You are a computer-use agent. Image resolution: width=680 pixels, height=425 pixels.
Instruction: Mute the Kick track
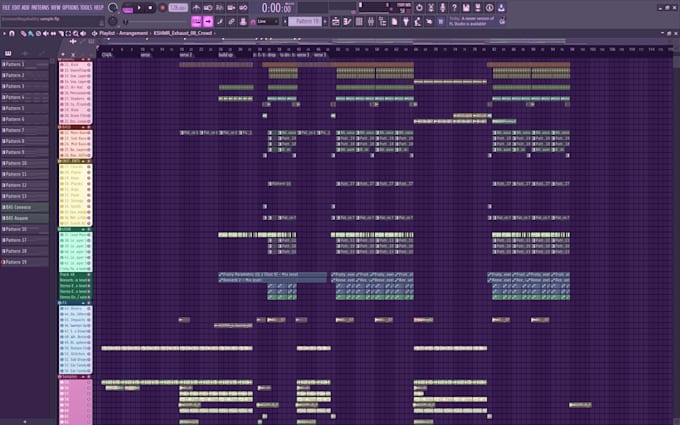(89, 65)
